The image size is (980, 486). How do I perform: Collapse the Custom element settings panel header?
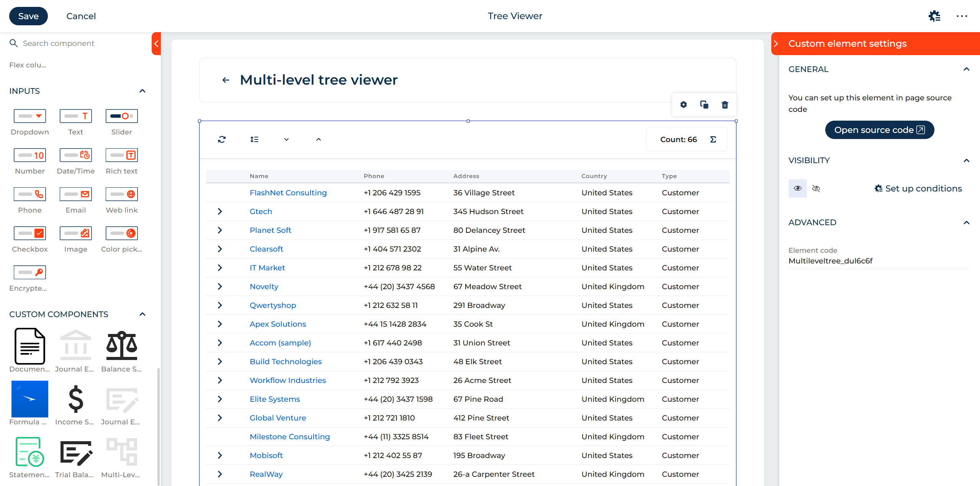coord(776,44)
